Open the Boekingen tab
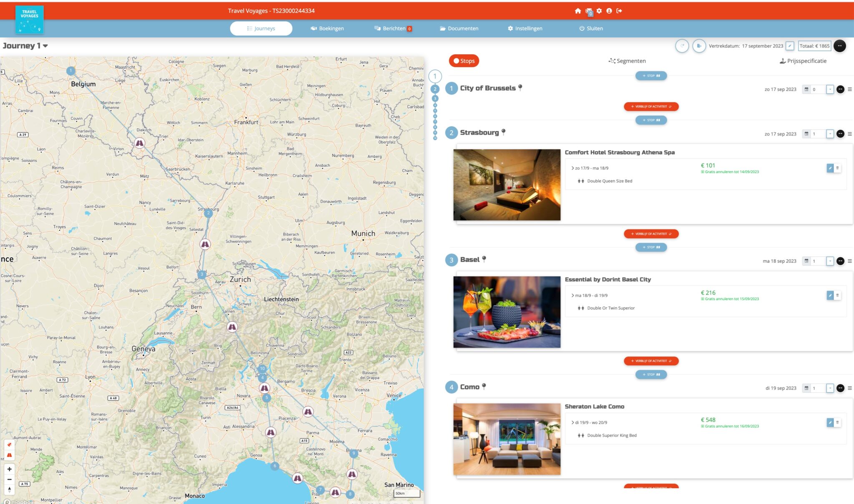The width and height of the screenshot is (854, 504). click(x=327, y=28)
